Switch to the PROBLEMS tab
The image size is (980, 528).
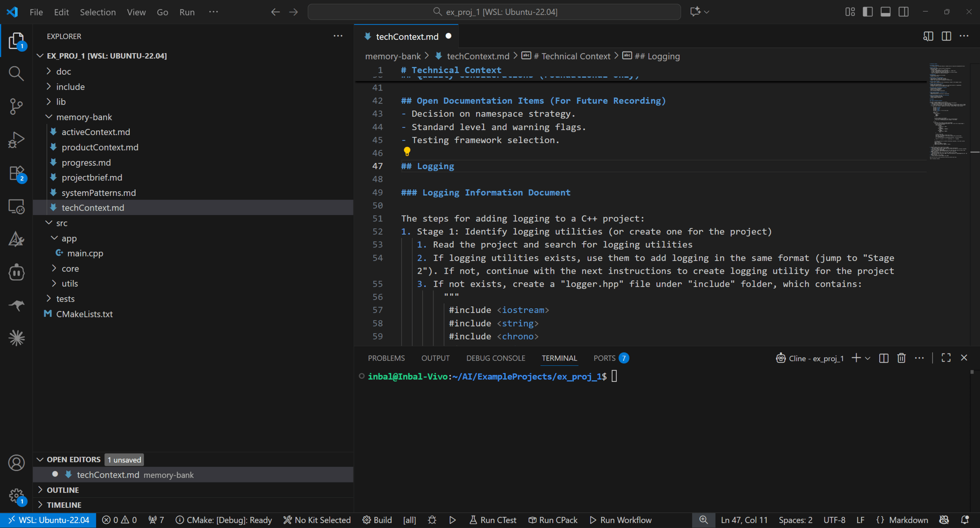coord(386,358)
